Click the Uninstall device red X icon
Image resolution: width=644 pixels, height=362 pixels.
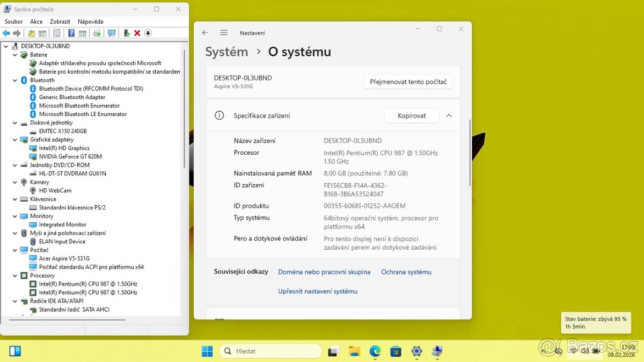click(x=136, y=33)
